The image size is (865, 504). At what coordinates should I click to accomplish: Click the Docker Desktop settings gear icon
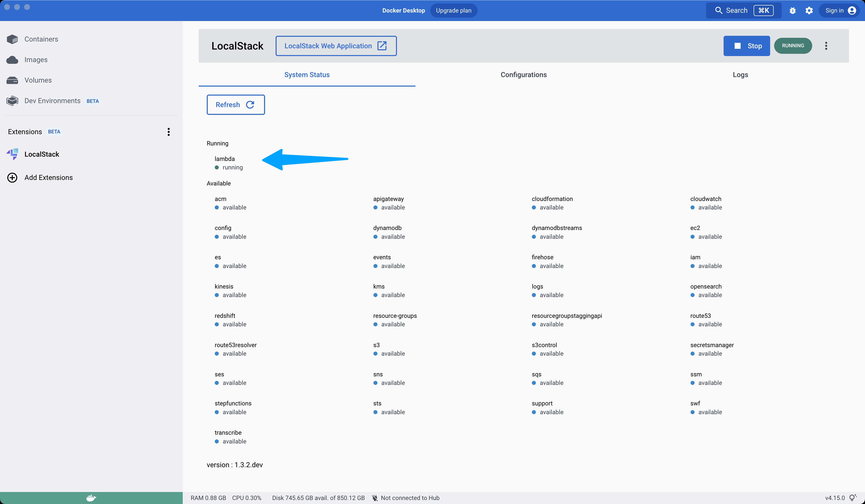pyautogui.click(x=809, y=10)
